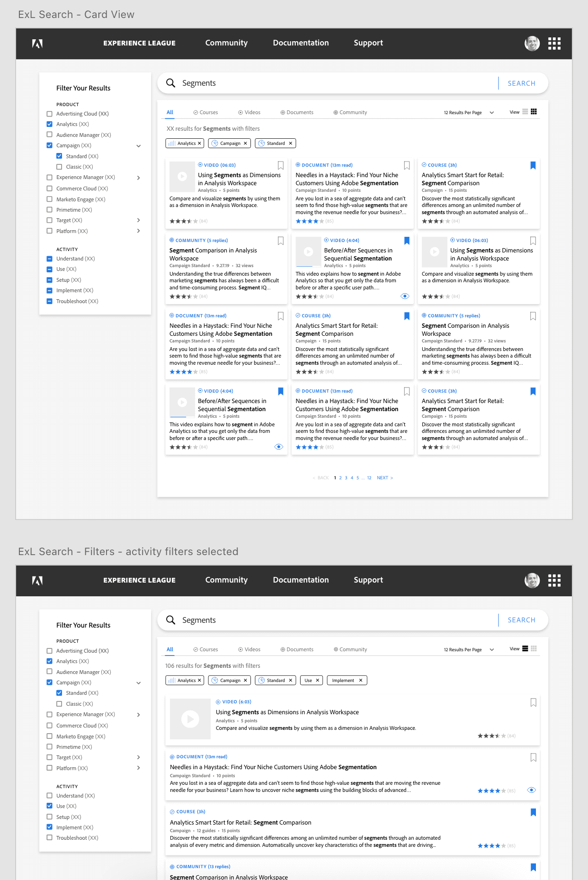Image resolution: width=588 pixels, height=880 pixels.
Task: Click eye icon on Needles list result
Action: tap(532, 790)
